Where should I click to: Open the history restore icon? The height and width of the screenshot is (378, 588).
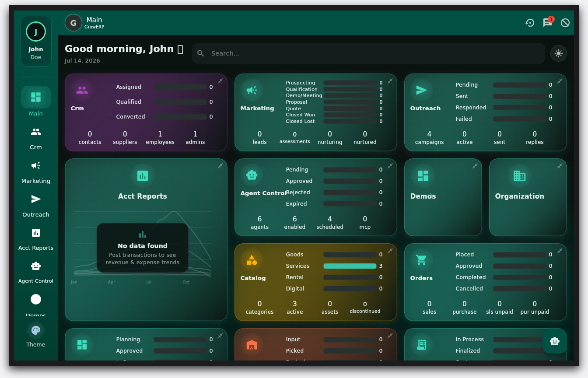(530, 23)
